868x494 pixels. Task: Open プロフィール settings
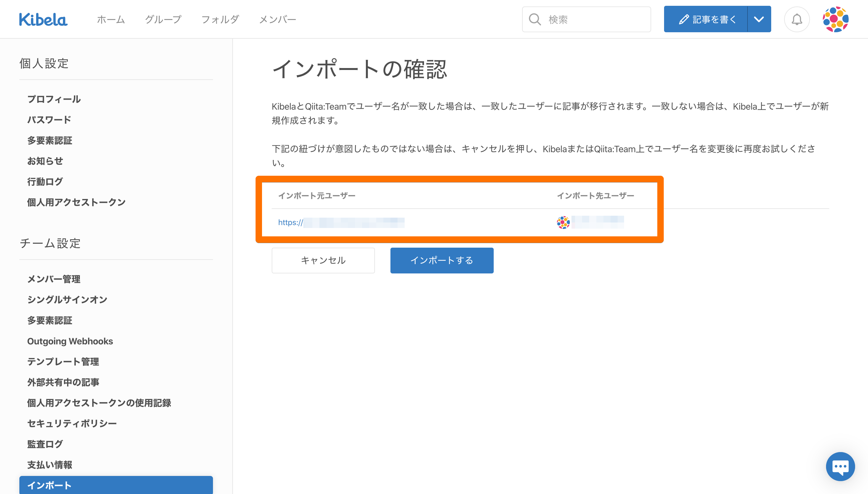tap(54, 99)
